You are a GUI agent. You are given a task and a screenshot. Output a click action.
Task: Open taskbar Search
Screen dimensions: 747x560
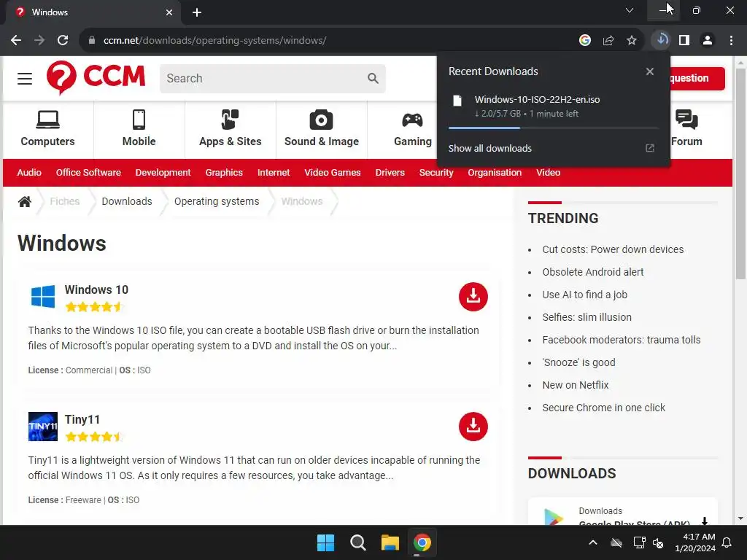click(x=357, y=542)
